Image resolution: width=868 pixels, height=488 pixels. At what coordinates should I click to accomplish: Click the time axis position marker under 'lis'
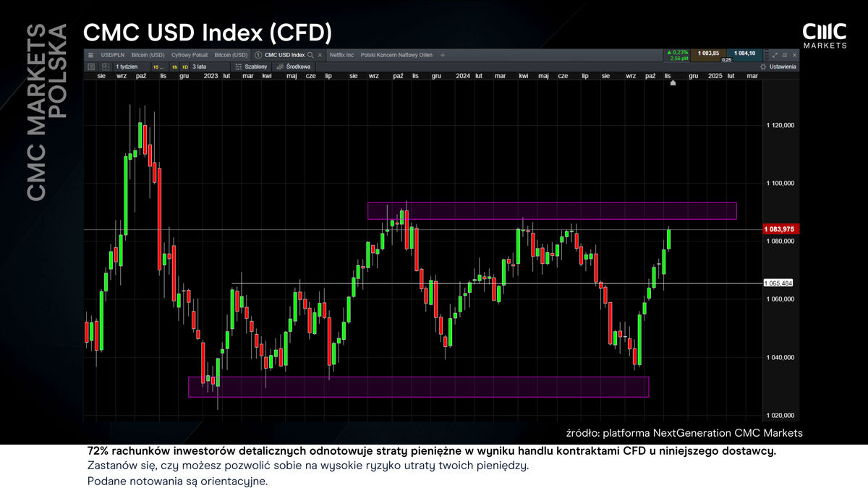click(x=673, y=83)
